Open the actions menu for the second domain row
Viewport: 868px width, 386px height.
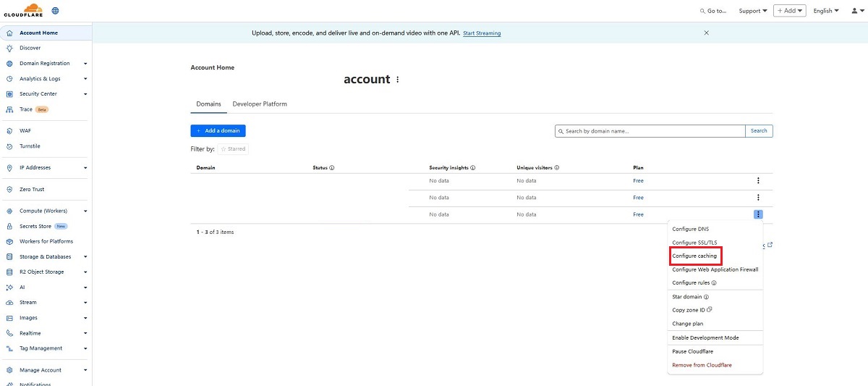[758, 197]
